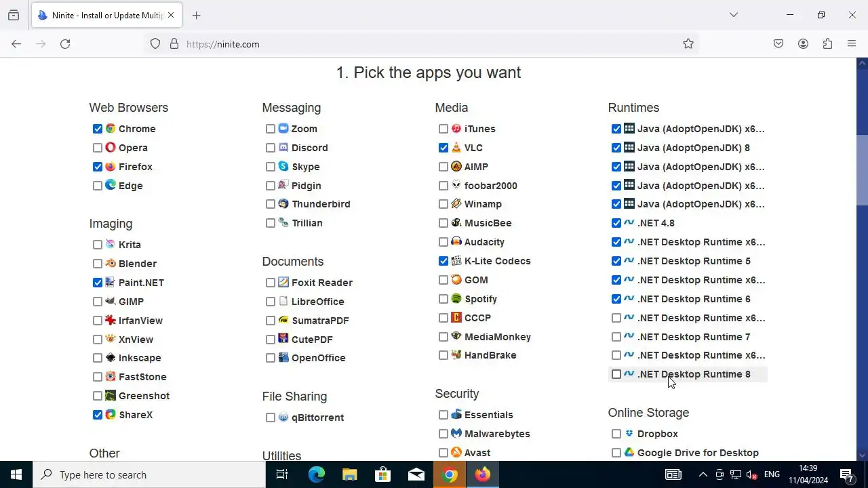868x488 pixels.
Task: Click the ENG language indicator
Action: [x=772, y=474]
